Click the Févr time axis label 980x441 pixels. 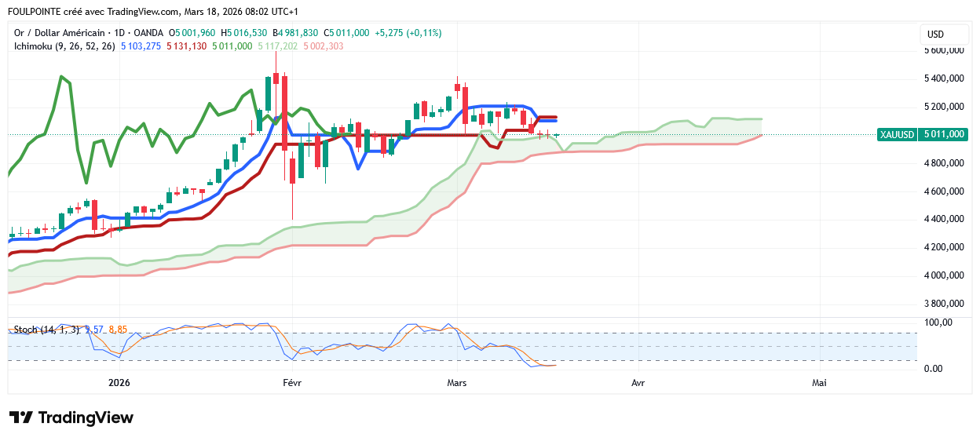(x=291, y=383)
